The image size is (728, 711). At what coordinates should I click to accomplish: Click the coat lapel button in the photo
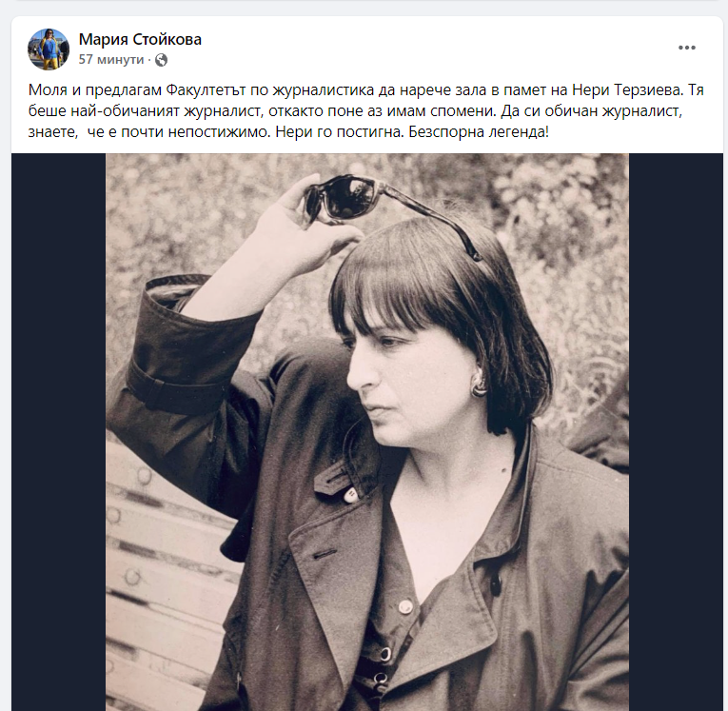[350, 496]
